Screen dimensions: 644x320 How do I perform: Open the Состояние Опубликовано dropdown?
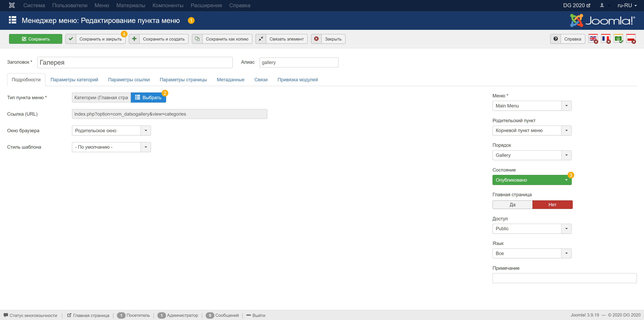532,180
